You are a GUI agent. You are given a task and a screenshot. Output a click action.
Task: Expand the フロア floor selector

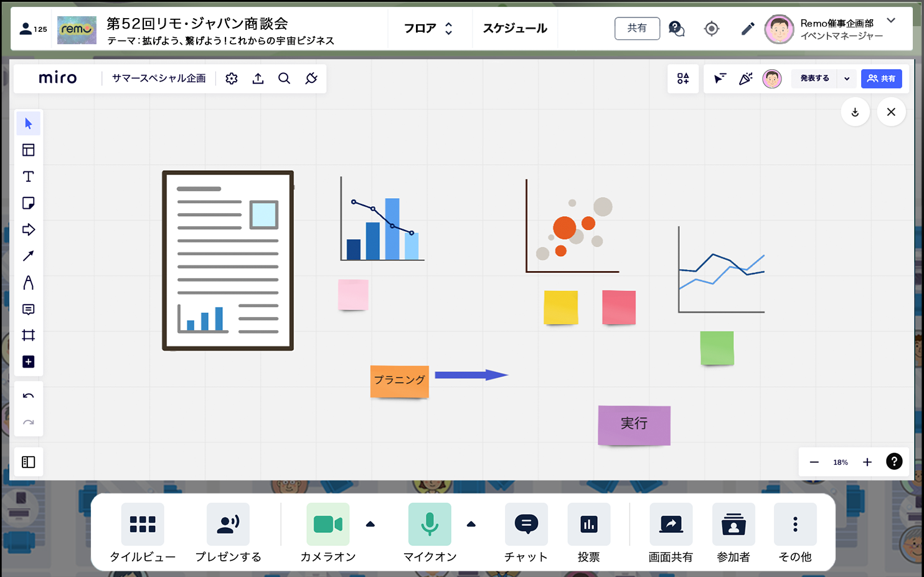click(x=428, y=29)
